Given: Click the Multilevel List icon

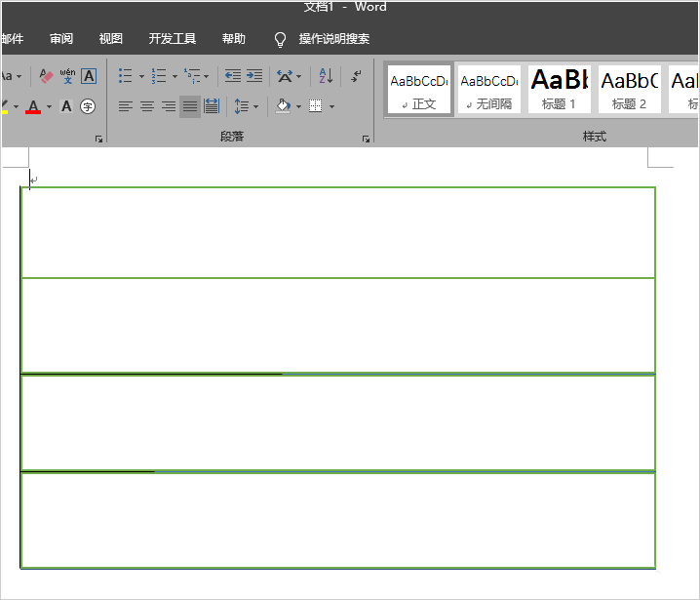Looking at the screenshot, I should (x=192, y=76).
